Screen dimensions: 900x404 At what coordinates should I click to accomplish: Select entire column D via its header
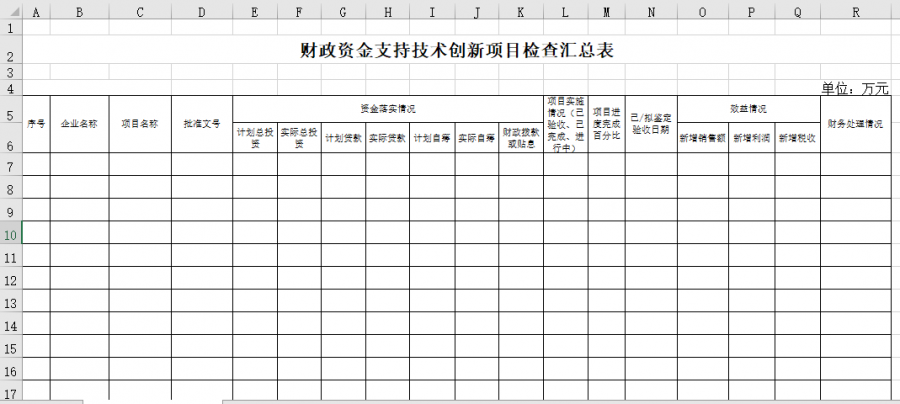pos(201,13)
